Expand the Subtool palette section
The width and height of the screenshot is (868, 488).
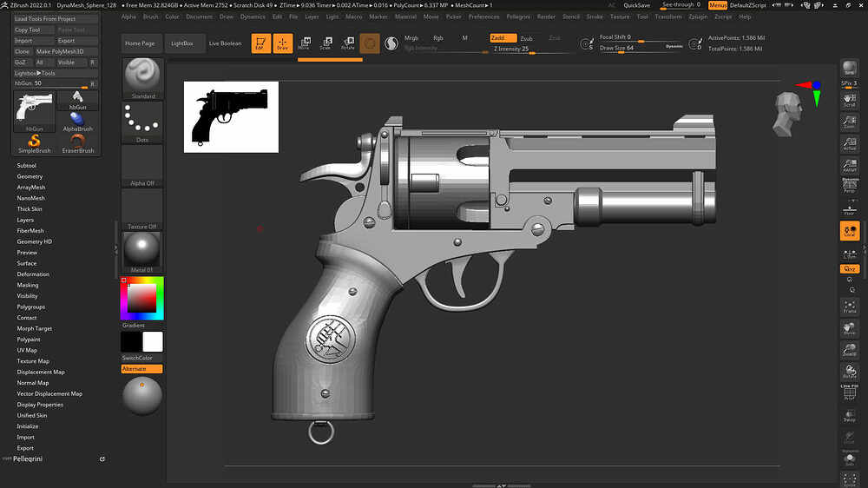pyautogui.click(x=27, y=166)
